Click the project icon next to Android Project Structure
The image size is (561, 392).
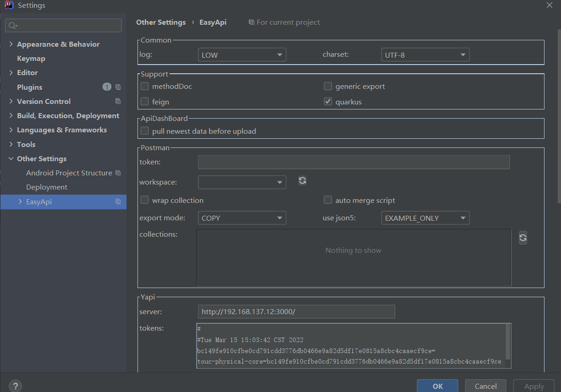coord(118,173)
